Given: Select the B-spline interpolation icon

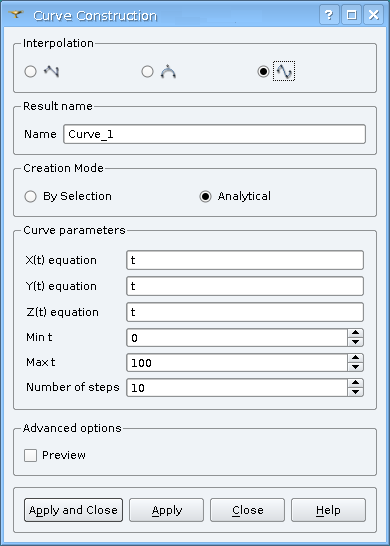Looking at the screenshot, I should [284, 71].
